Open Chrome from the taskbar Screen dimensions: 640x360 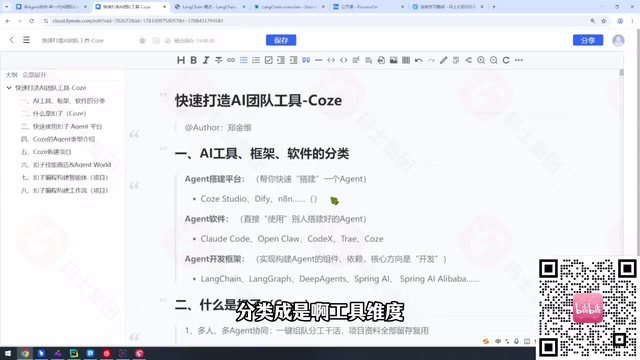tap(25, 353)
